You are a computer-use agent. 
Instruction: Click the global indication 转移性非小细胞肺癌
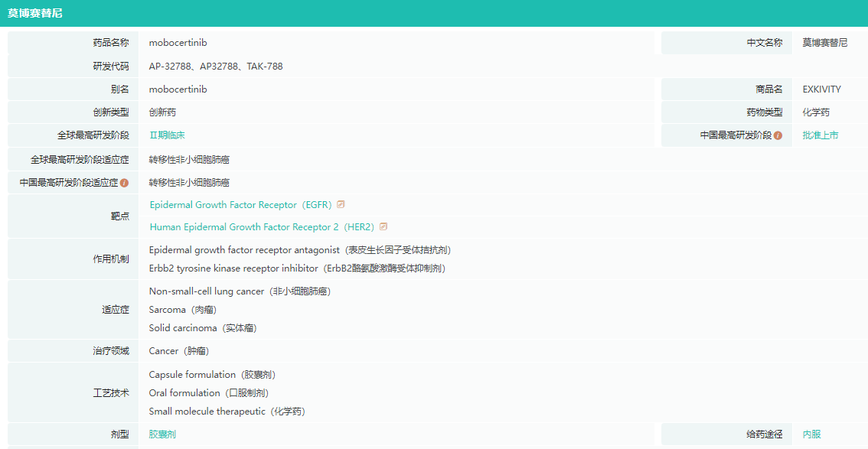click(189, 159)
